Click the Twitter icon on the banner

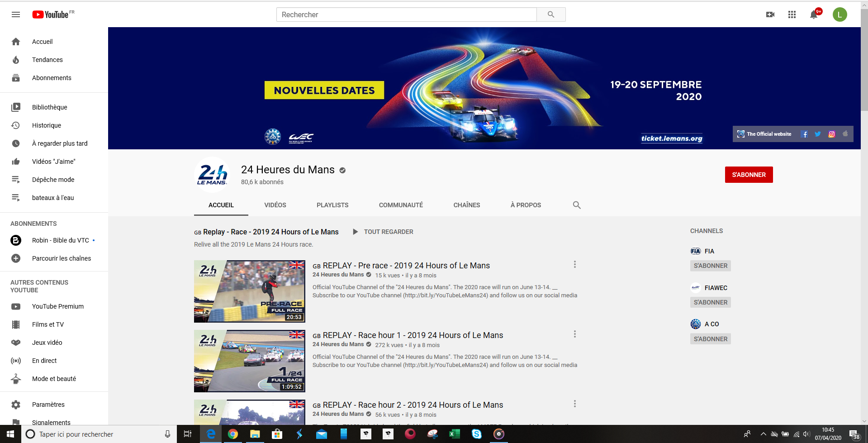click(818, 134)
